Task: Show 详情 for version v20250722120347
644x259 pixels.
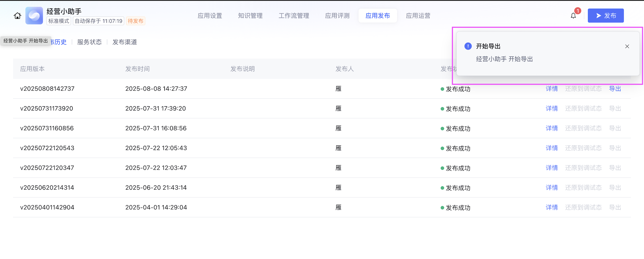Action: pyautogui.click(x=552, y=168)
